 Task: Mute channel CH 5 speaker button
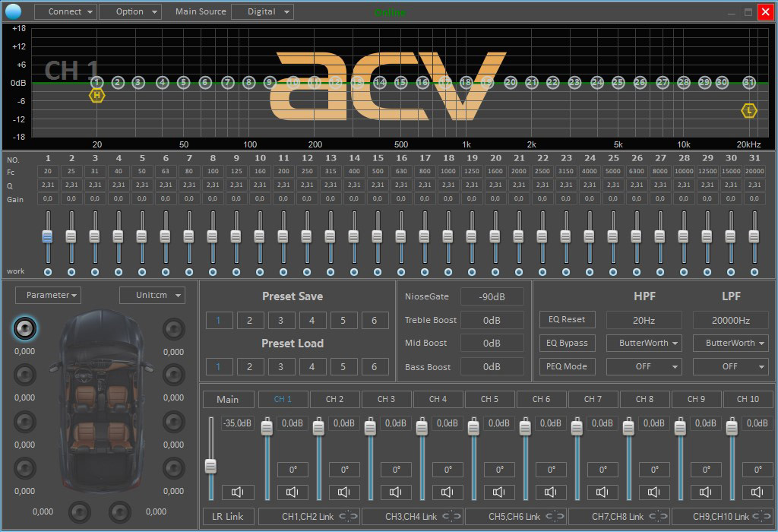point(498,492)
